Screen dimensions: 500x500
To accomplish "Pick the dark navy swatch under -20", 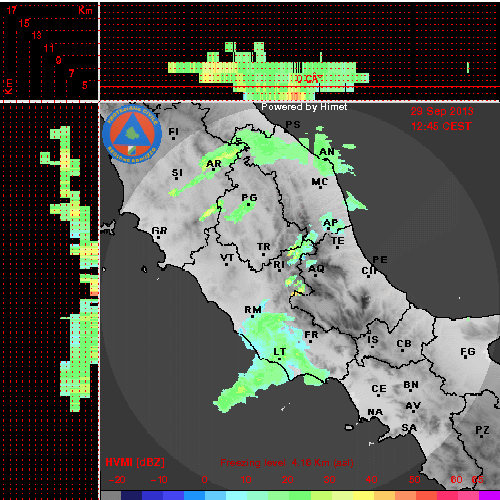I will (132, 495).
